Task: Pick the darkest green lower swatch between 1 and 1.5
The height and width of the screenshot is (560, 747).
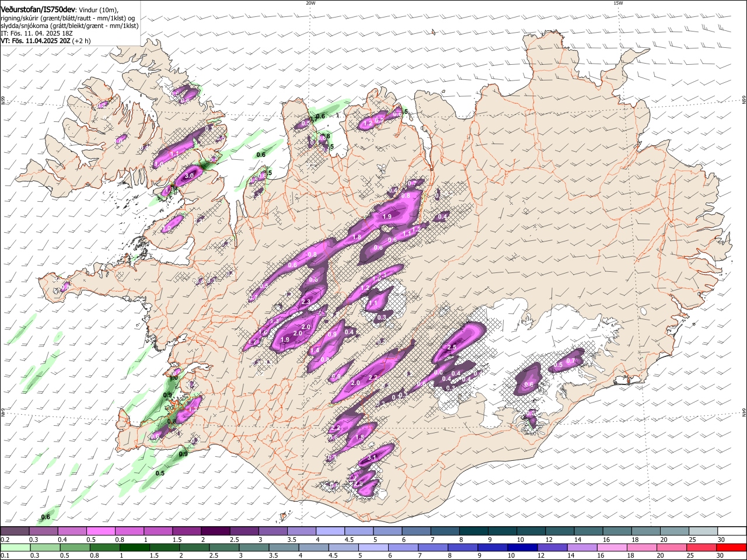Action: (134, 548)
